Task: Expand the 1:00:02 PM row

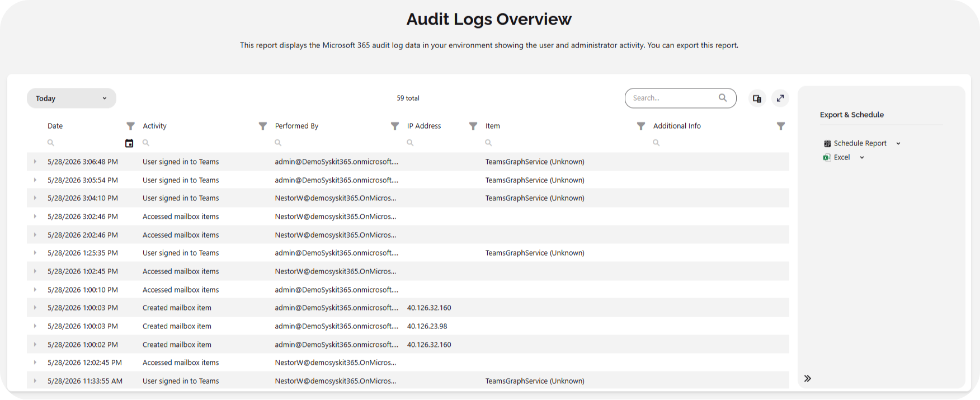Action: pos(35,345)
